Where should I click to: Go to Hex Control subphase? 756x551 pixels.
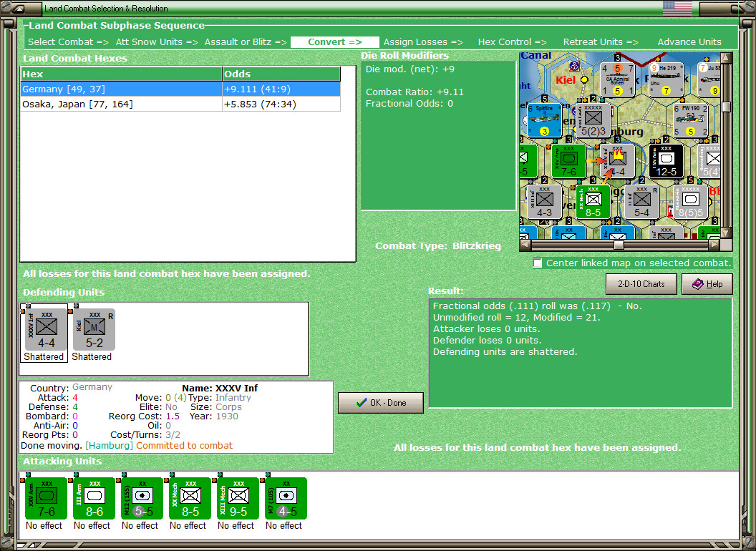click(x=513, y=42)
